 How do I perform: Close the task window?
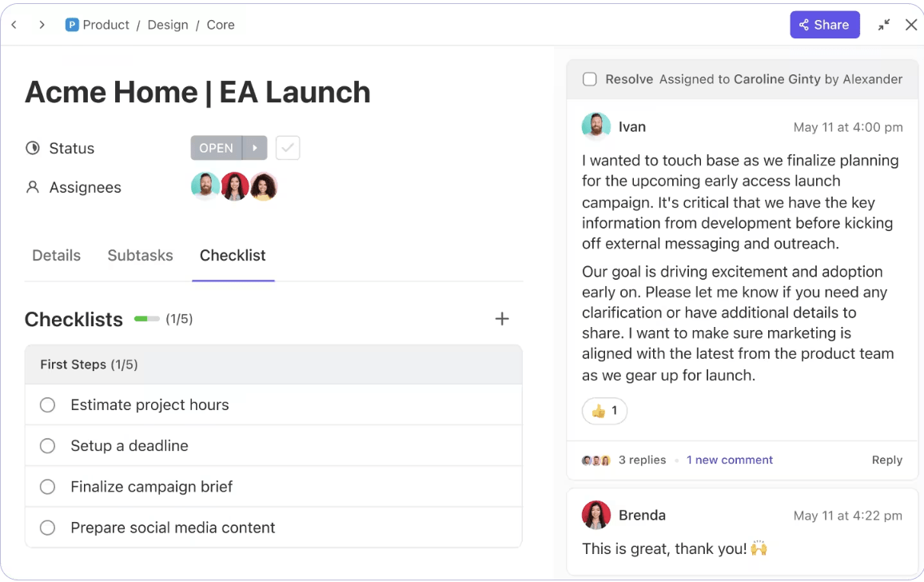pyautogui.click(x=911, y=25)
